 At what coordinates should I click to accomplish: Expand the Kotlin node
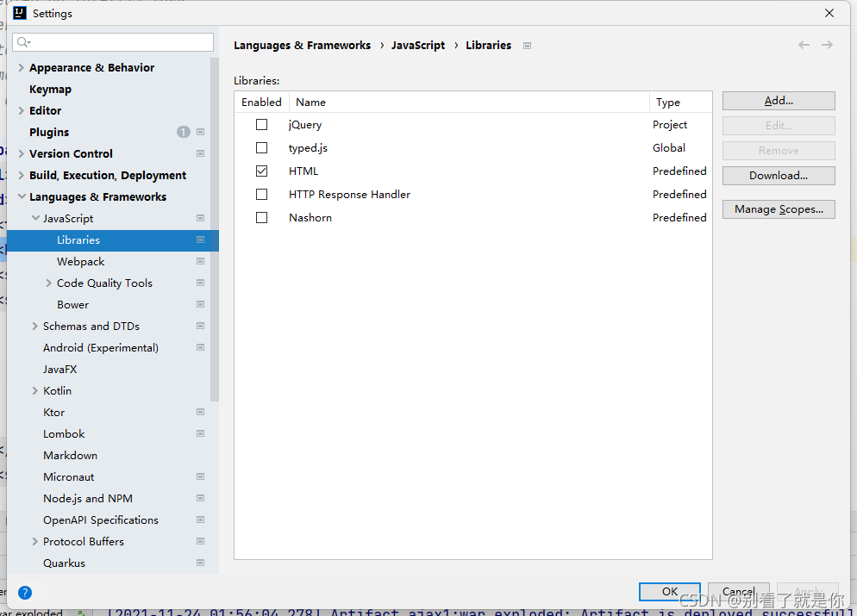(x=35, y=391)
